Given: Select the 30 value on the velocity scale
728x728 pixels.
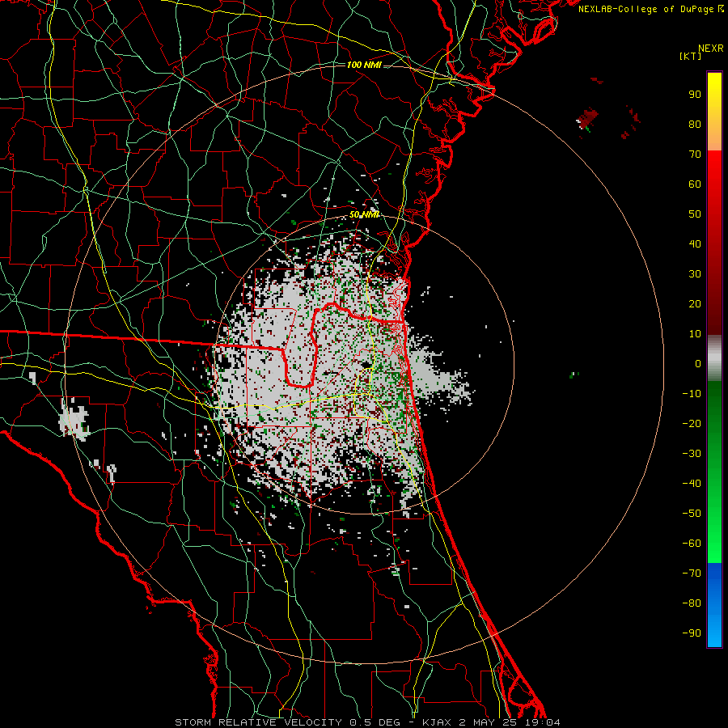Looking at the screenshot, I should (x=695, y=273).
